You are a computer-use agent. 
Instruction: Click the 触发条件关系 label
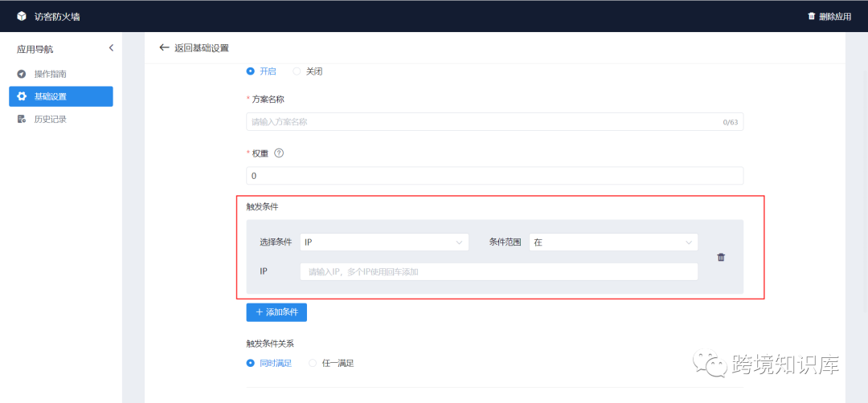pyautogui.click(x=270, y=344)
